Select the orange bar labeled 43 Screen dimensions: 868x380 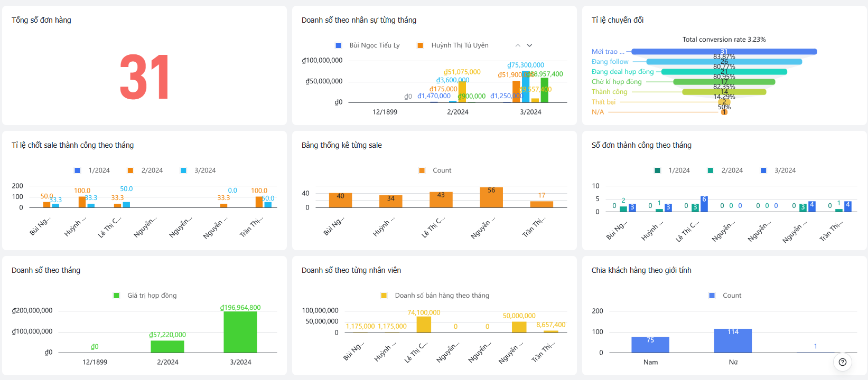pos(441,199)
